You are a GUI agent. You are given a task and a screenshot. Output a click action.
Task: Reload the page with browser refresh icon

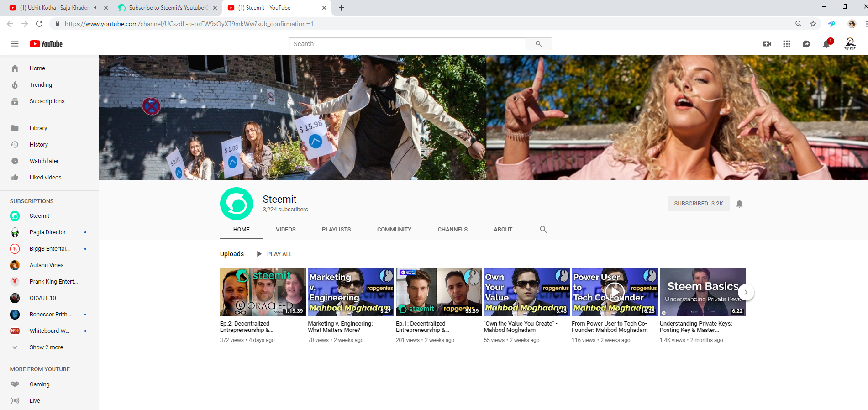[x=39, y=24]
